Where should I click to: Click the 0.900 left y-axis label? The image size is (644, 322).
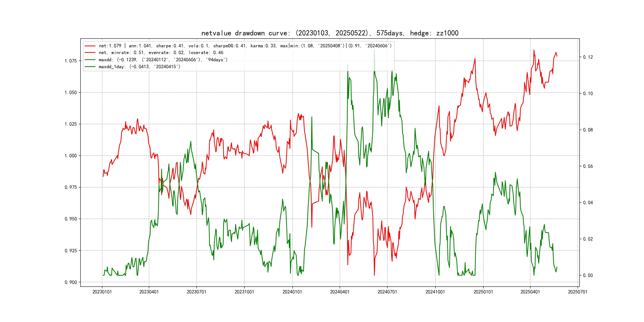click(71, 282)
